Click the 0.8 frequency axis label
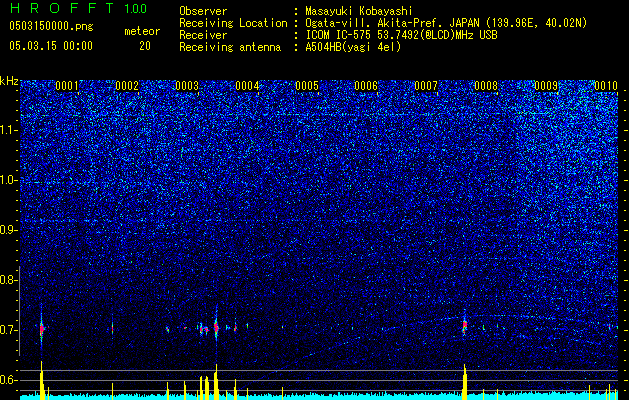Screen dimensions: 629x400 pyautogui.click(x=8, y=280)
